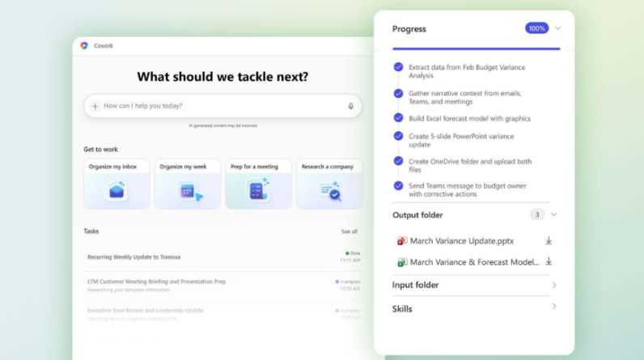Click the plus icon in prompt box
This screenshot has width=644, height=360.
95,106
